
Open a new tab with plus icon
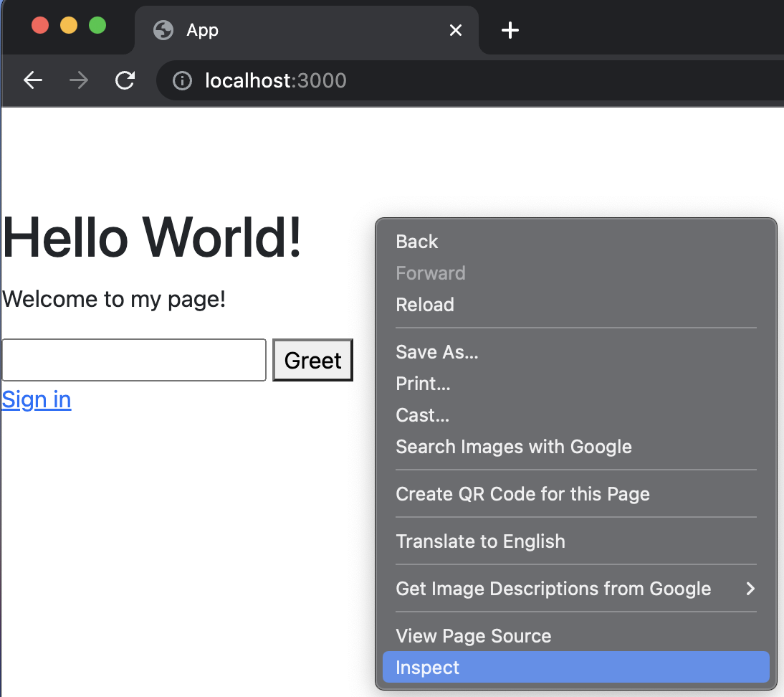[x=510, y=30]
